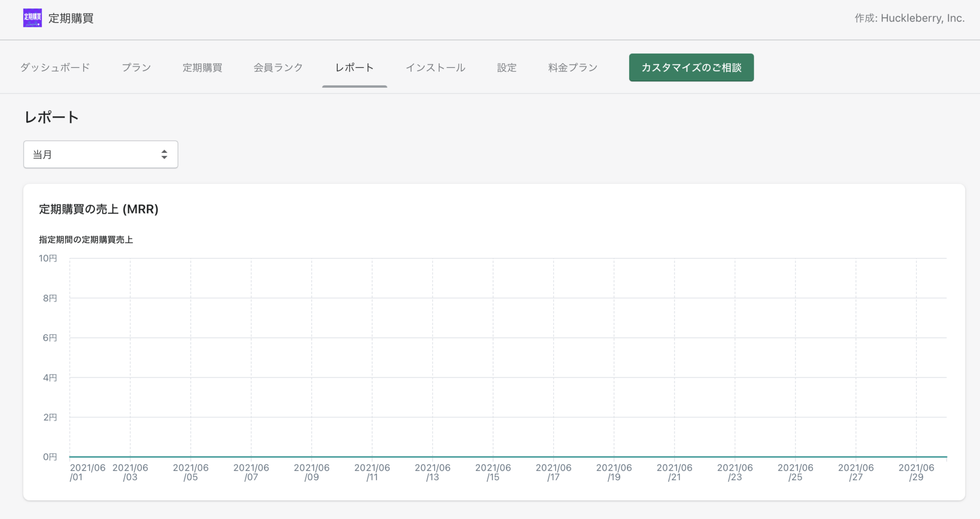View the 料金プラン tab
Image resolution: width=980 pixels, height=519 pixels.
click(573, 68)
